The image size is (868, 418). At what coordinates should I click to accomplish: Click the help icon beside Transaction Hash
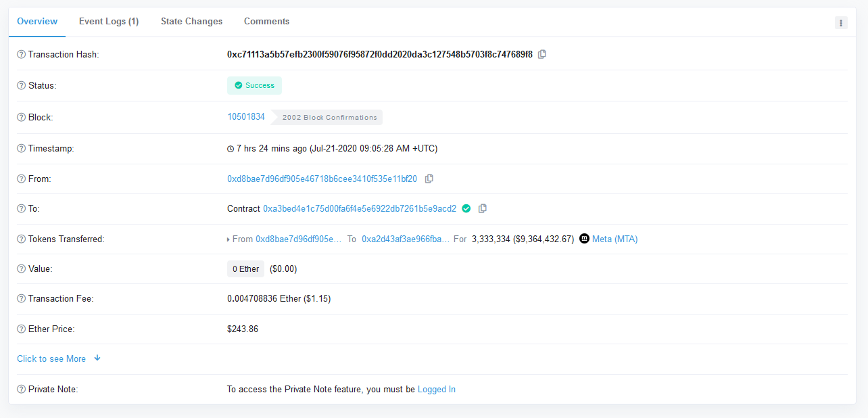21,55
